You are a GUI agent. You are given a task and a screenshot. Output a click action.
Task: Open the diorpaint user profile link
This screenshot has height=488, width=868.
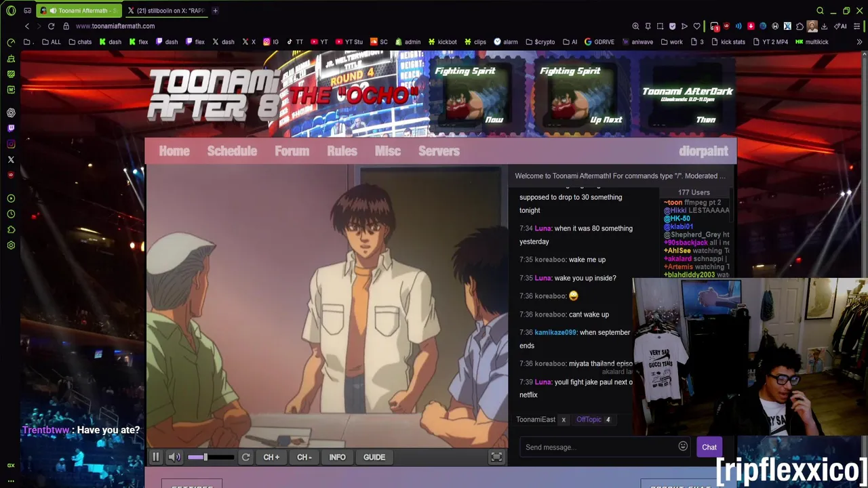point(703,151)
